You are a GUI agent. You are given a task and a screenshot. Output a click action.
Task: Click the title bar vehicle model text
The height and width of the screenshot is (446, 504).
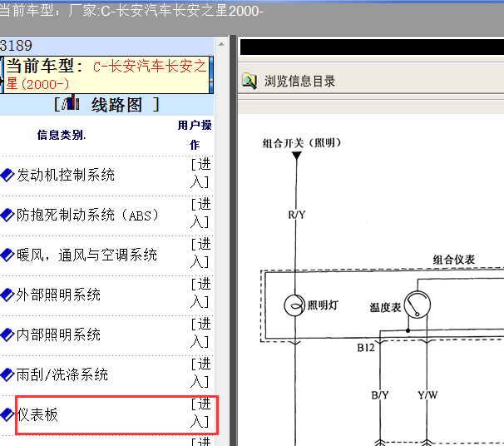[x=131, y=11]
